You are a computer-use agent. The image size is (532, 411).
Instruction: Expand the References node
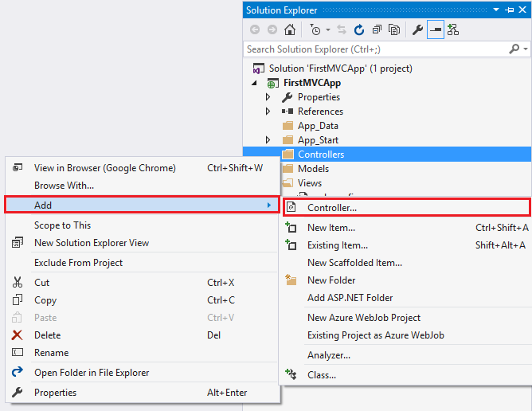tap(268, 112)
